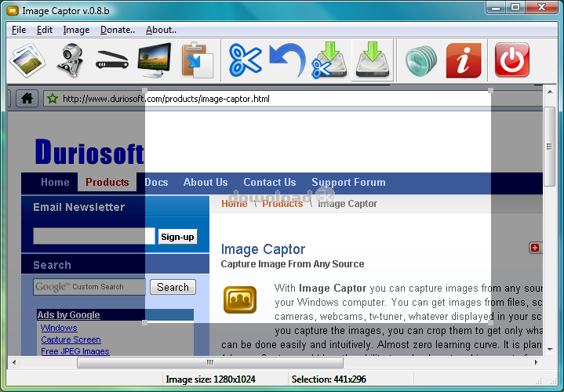Click the gold Image Captor product icon

click(240, 299)
